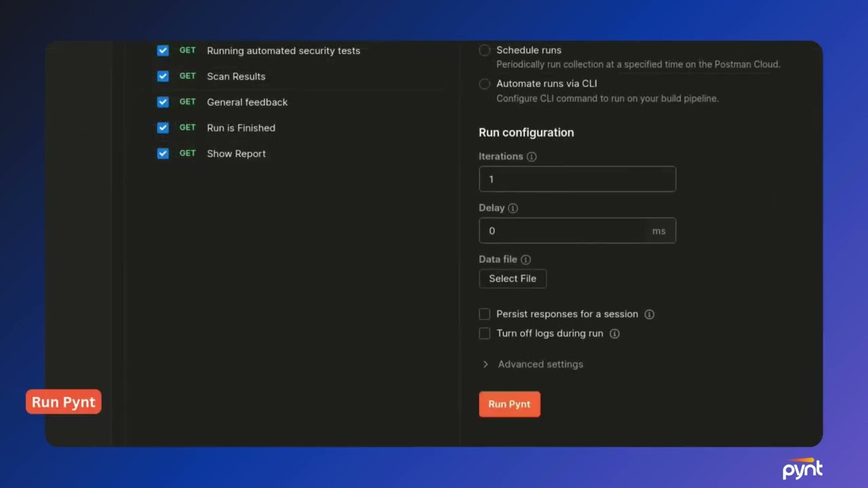Click the Periodically run collection description text

pos(638,64)
